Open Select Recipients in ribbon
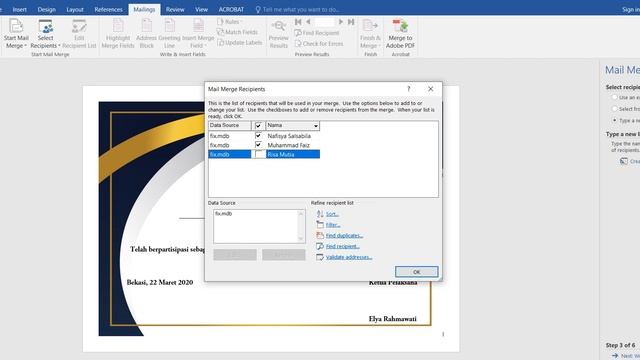This screenshot has height=360, width=640. 45,34
